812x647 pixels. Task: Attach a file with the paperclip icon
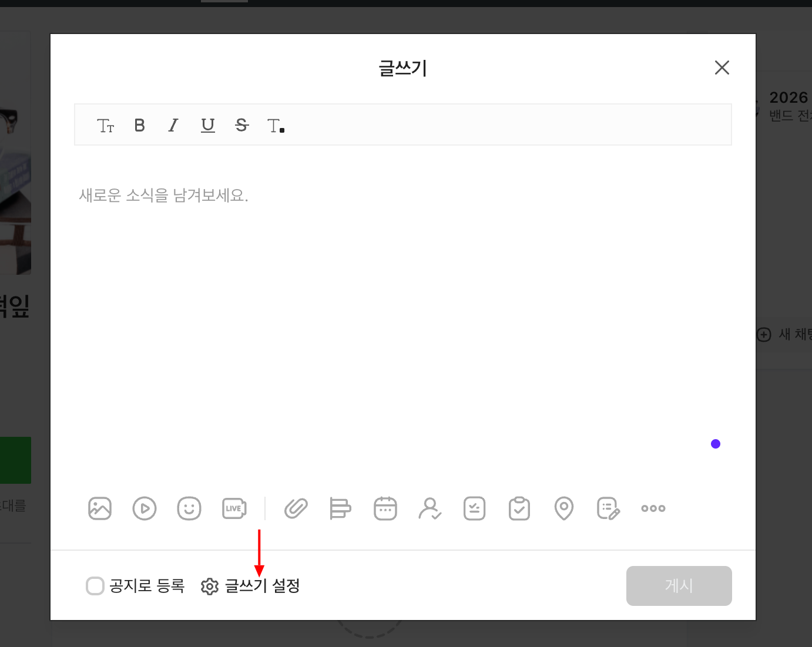(x=296, y=508)
